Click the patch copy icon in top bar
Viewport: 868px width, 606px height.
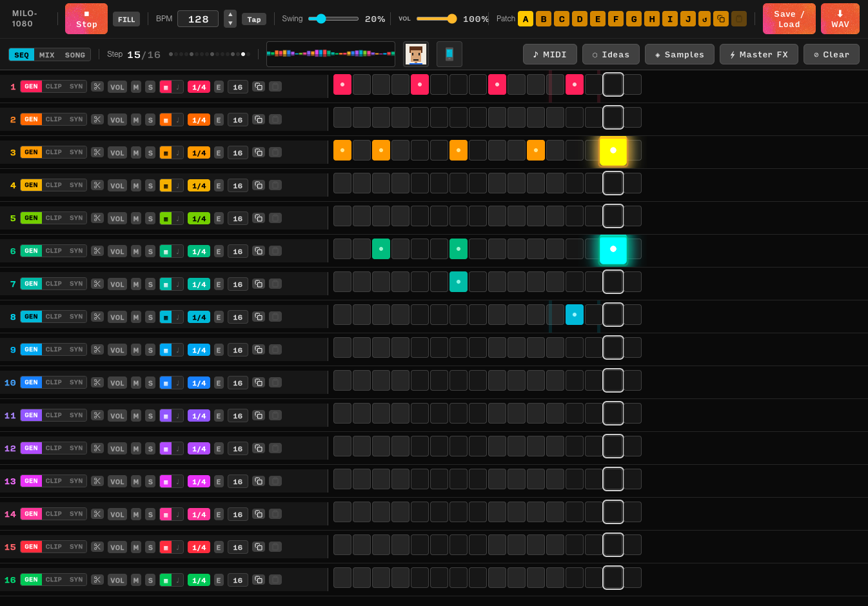721,19
